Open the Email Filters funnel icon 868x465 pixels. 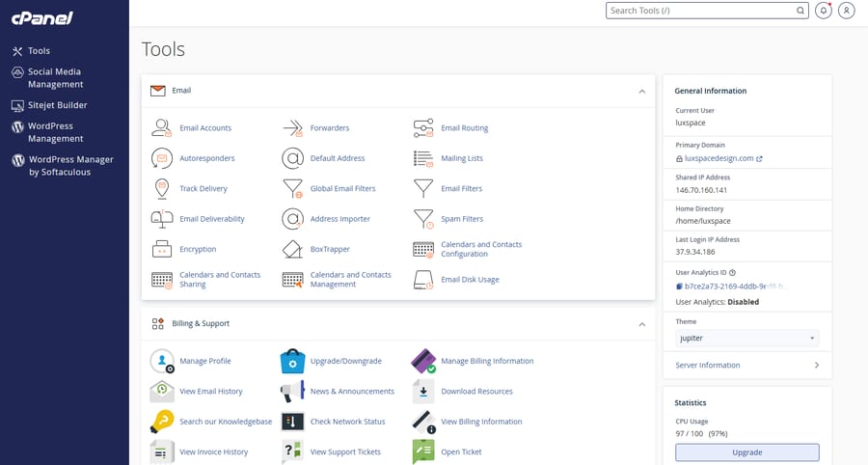click(x=423, y=189)
